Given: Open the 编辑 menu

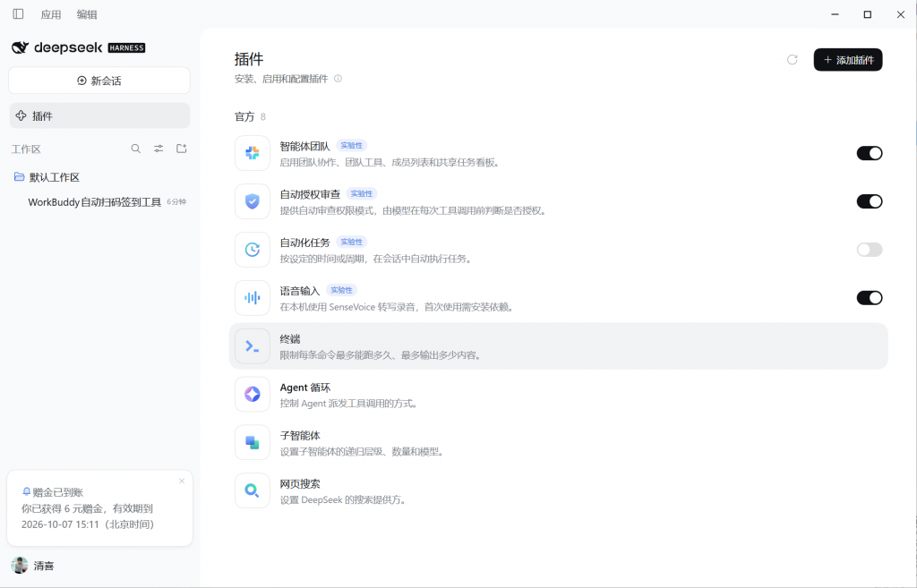Looking at the screenshot, I should [x=87, y=14].
